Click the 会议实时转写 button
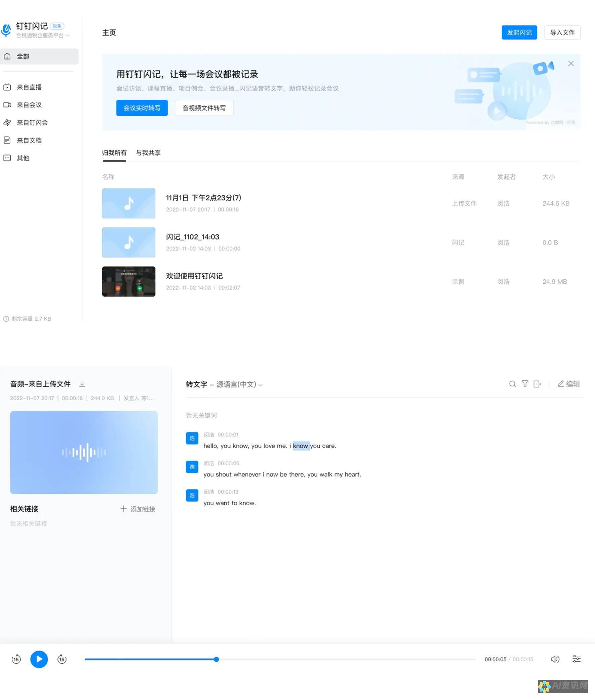Image resolution: width=595 pixels, height=700 pixels. [x=142, y=108]
